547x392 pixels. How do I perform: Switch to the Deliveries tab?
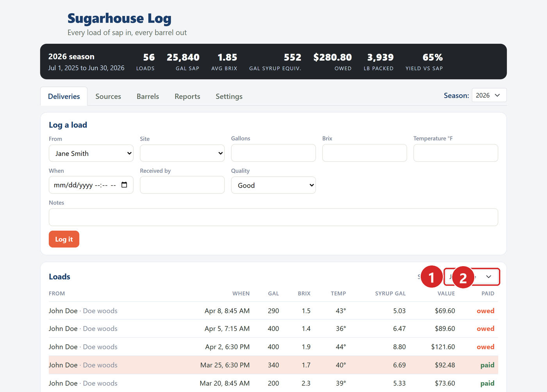64,97
